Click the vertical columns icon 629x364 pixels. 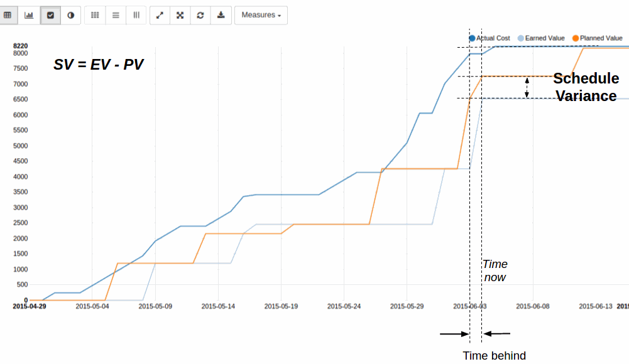pyautogui.click(x=136, y=15)
